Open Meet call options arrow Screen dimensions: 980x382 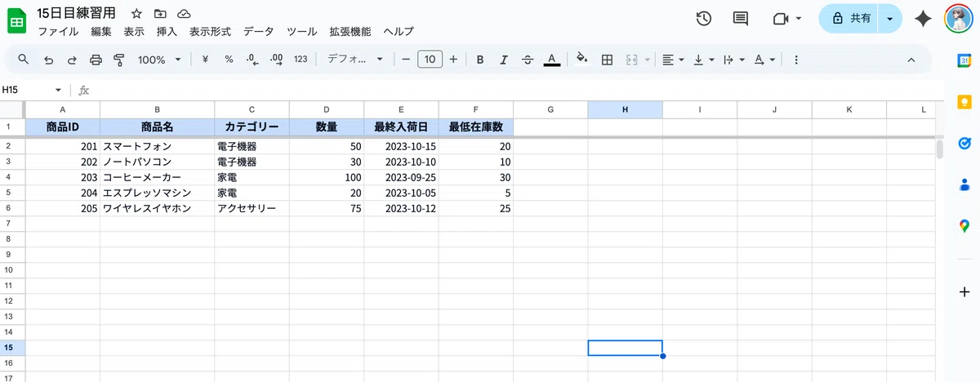click(798, 19)
